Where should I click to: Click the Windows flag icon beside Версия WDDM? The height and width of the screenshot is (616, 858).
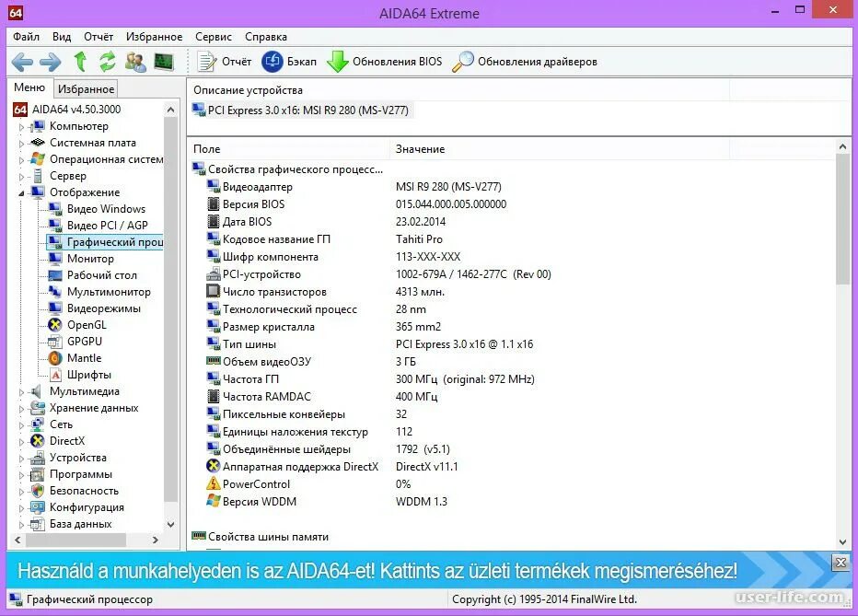[x=213, y=501]
